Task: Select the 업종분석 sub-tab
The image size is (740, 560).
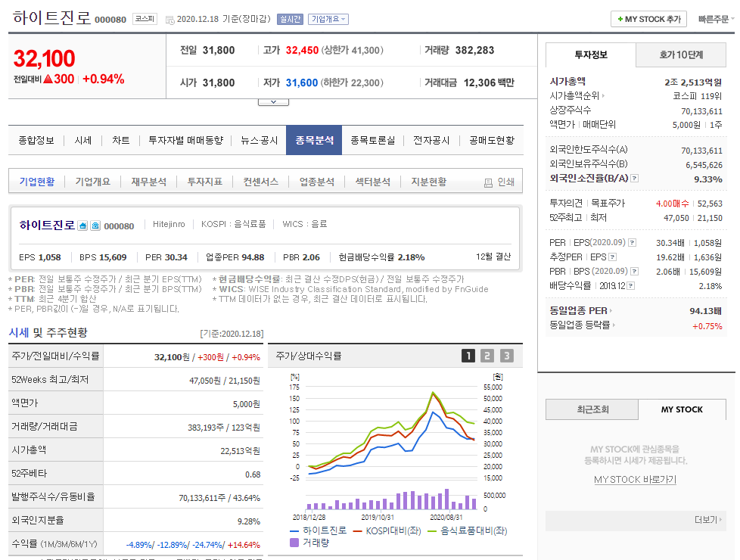Action: click(317, 182)
